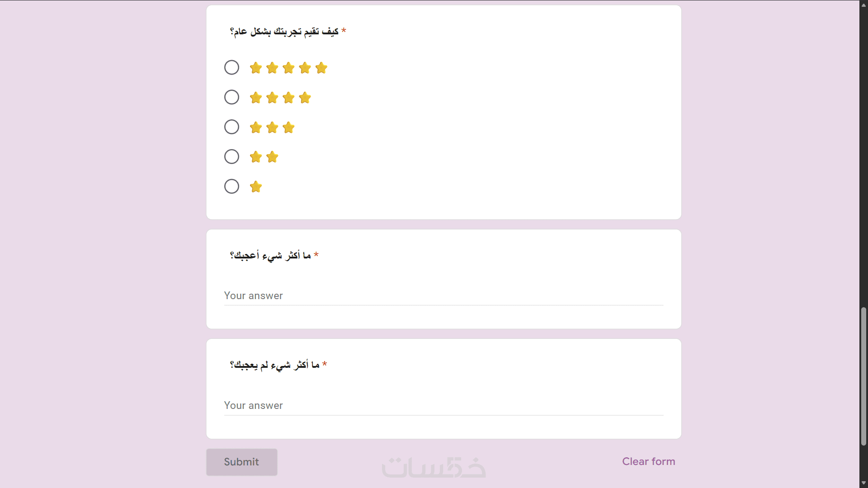The image size is (868, 488).
Task: Click the first star in the three-star row
Action: tap(256, 127)
